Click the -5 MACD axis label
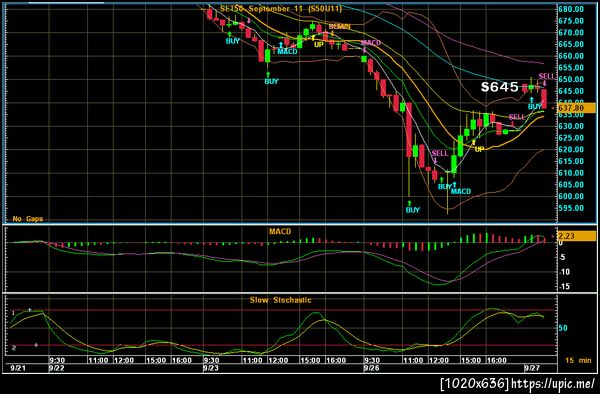The width and height of the screenshot is (600, 394). (562, 257)
